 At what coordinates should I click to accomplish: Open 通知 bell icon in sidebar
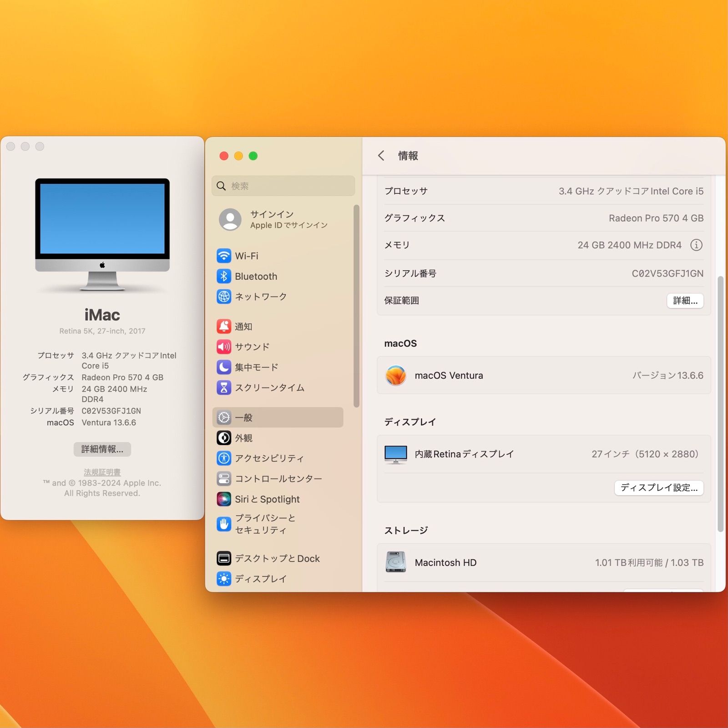[223, 326]
